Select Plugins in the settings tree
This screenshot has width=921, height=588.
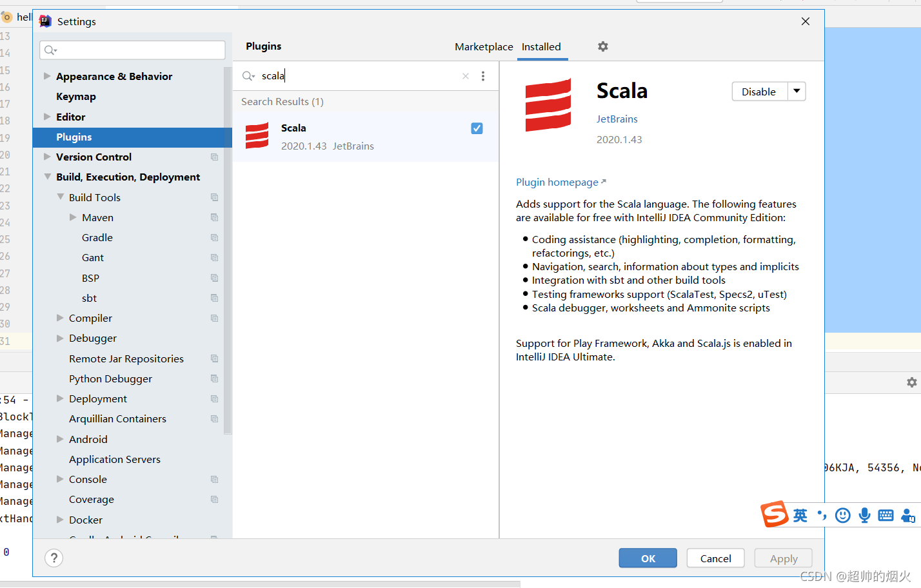click(132, 137)
